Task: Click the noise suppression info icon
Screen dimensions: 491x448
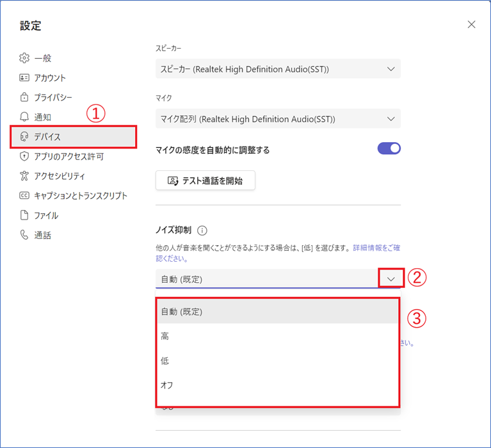Action: 202,230
